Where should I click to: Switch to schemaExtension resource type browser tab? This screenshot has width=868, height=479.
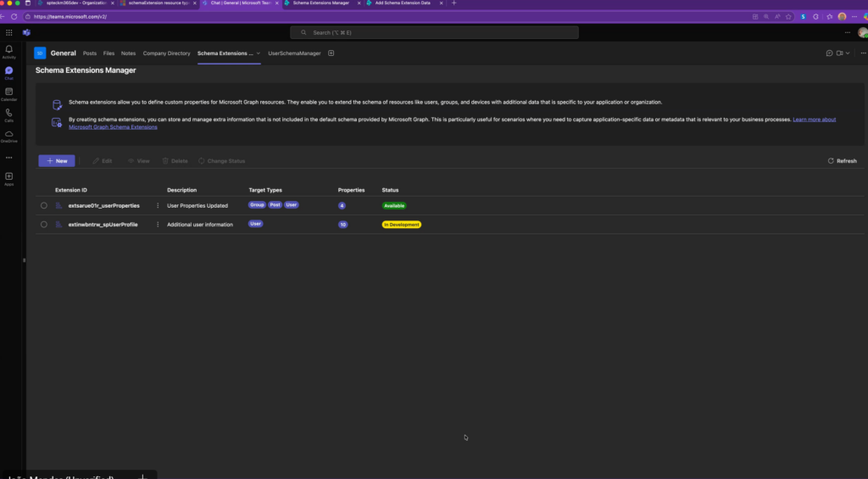tap(159, 3)
